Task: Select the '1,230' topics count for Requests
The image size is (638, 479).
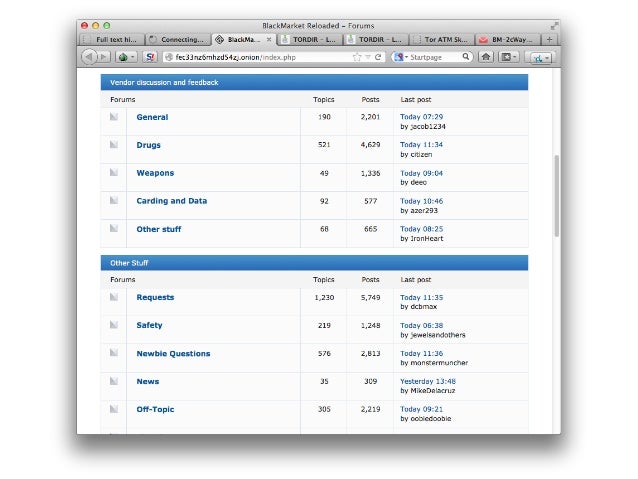Action: (324, 297)
